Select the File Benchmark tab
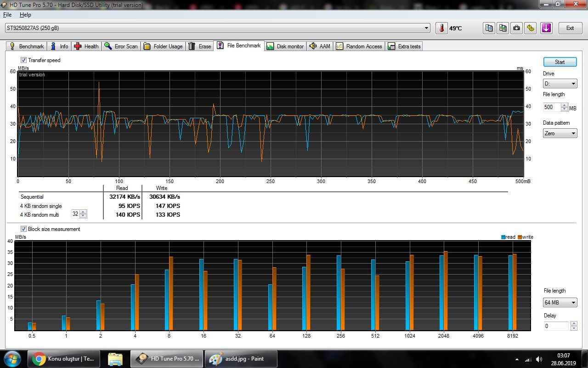The width and height of the screenshot is (588, 368). click(x=239, y=46)
